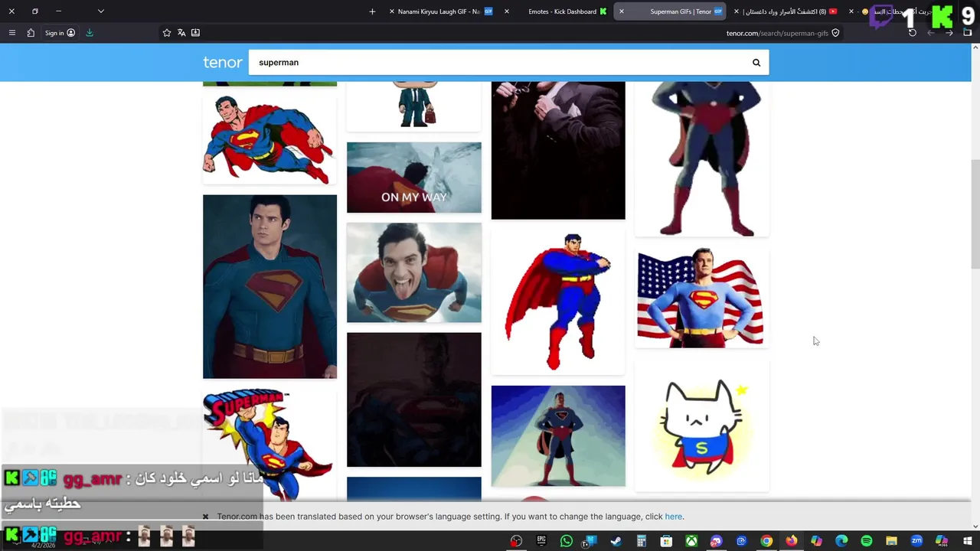Open Google Chrome from the taskbar

pos(766,541)
